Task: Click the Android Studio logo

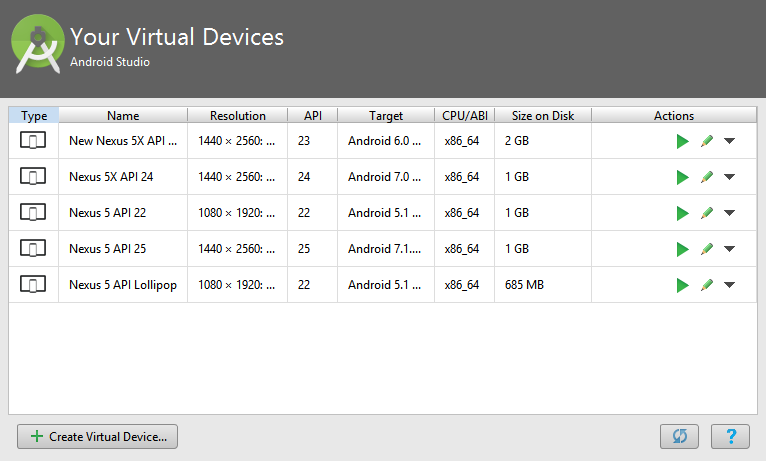Action: point(38,44)
